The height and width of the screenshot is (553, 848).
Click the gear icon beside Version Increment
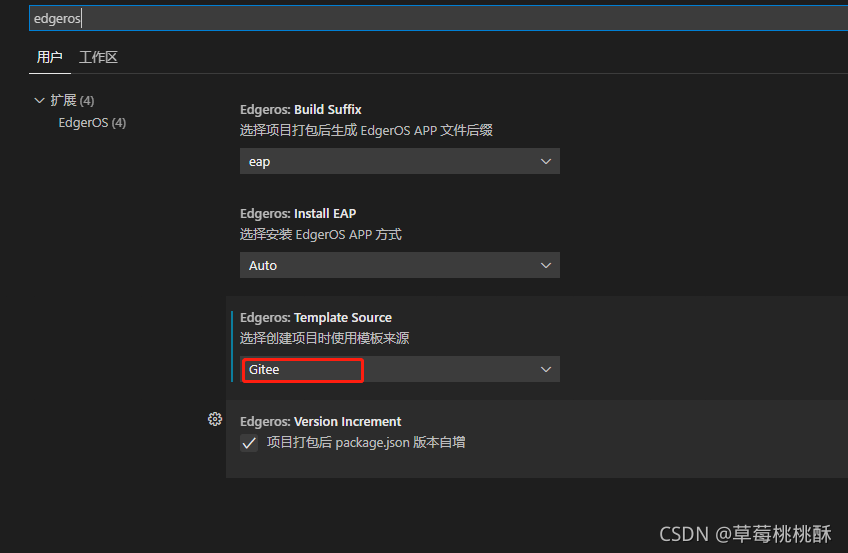click(215, 419)
